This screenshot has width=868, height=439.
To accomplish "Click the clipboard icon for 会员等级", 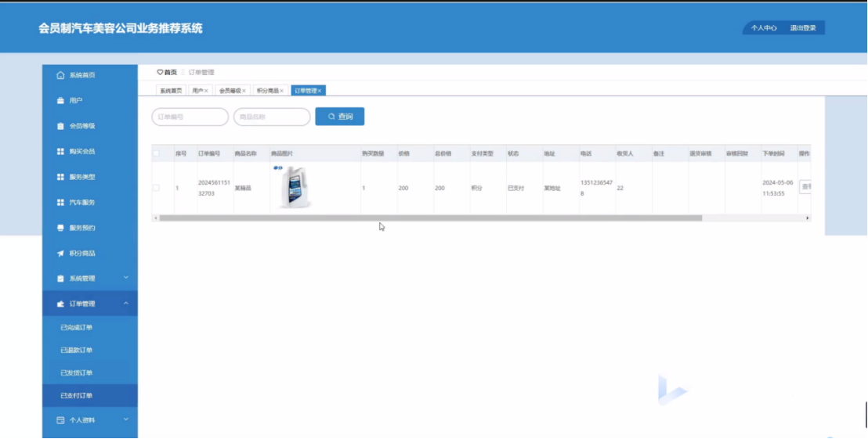I will [60, 126].
